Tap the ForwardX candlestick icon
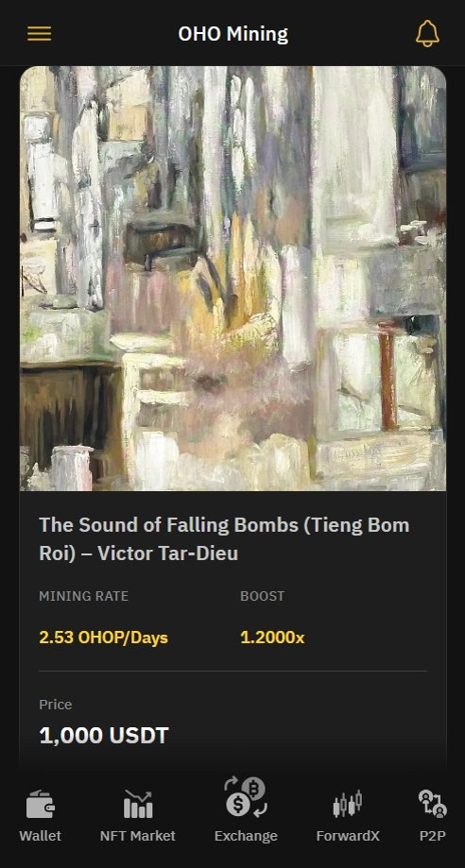The width and height of the screenshot is (465, 868). [x=348, y=805]
